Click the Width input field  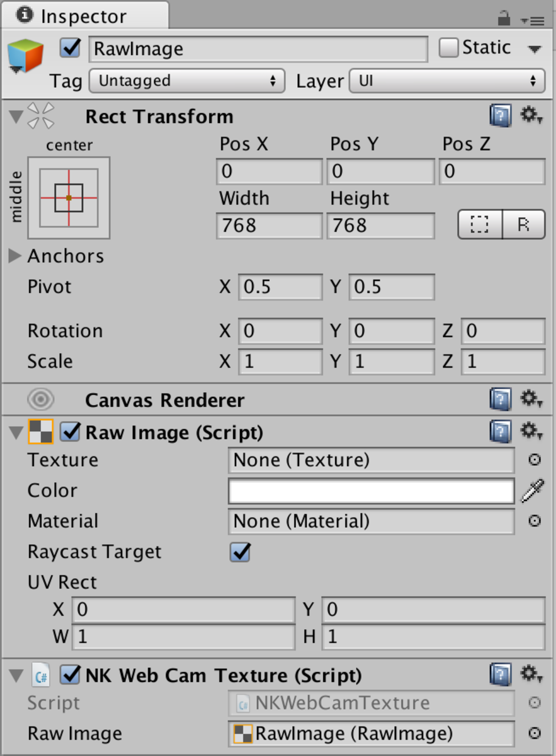point(269,226)
